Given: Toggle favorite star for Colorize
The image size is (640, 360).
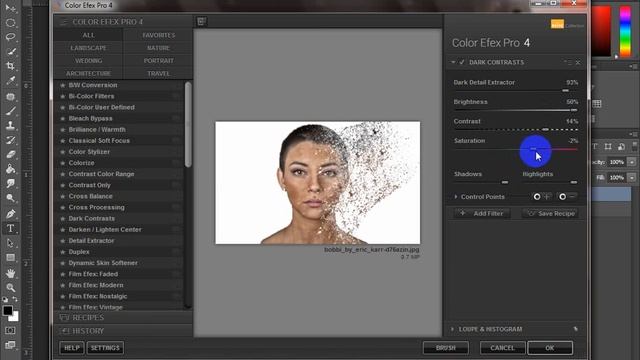Looking at the screenshot, I should point(62,163).
